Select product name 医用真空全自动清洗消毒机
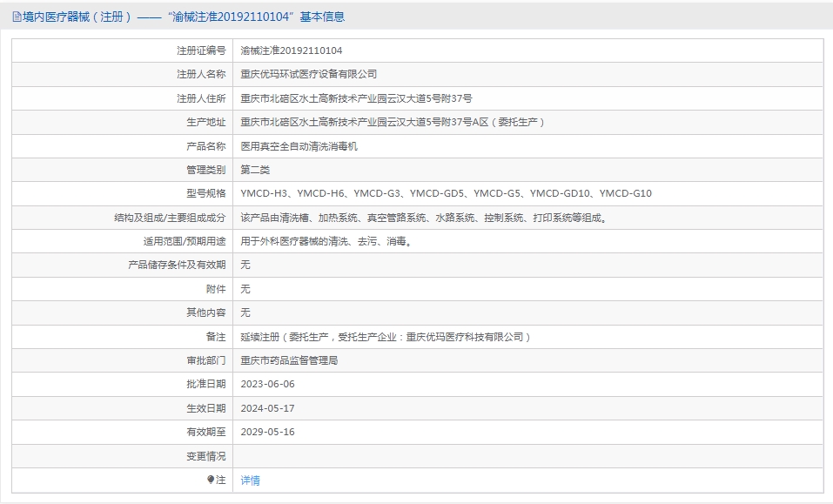Image resolution: width=833 pixels, height=504 pixels. pyautogui.click(x=299, y=146)
